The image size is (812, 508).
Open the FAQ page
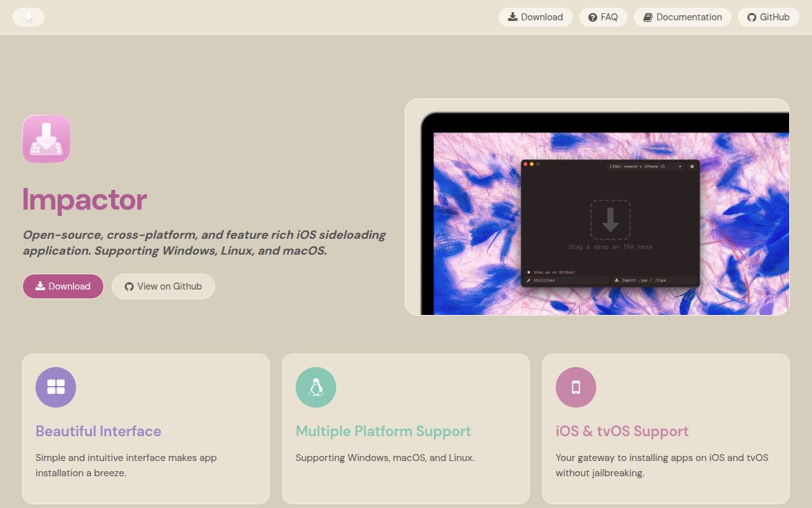(603, 17)
